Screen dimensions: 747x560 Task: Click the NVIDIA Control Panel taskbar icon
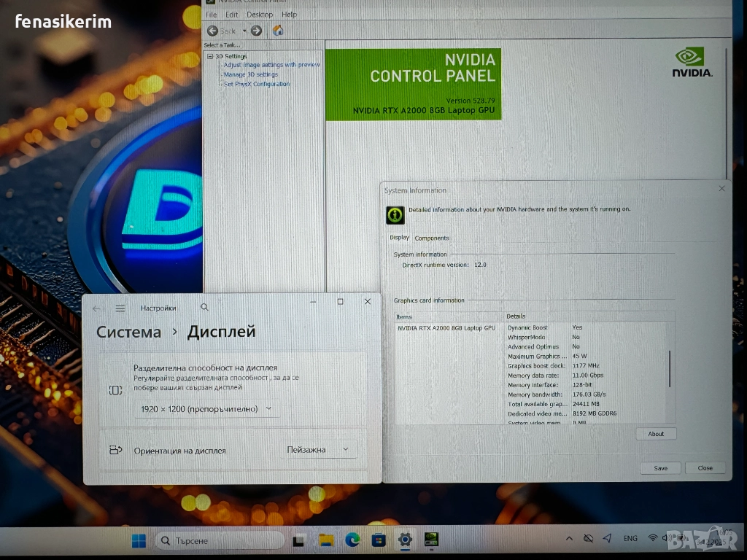[x=432, y=540]
